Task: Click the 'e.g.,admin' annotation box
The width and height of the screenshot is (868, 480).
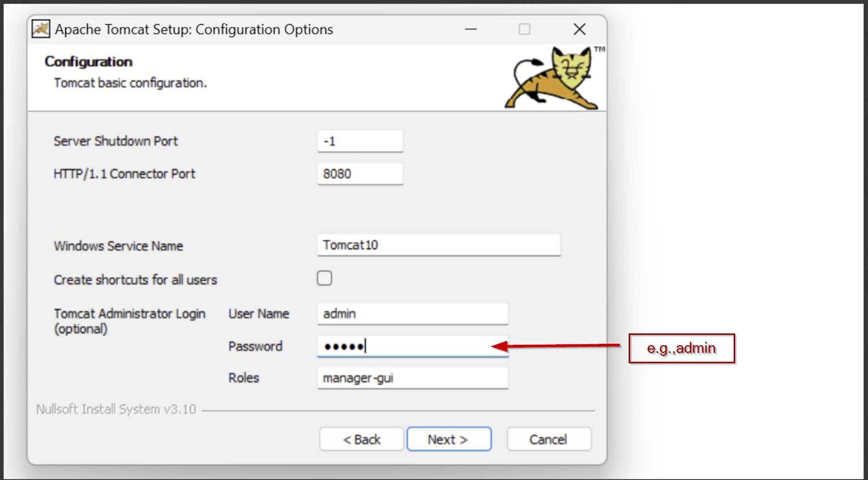Action: 681,348
